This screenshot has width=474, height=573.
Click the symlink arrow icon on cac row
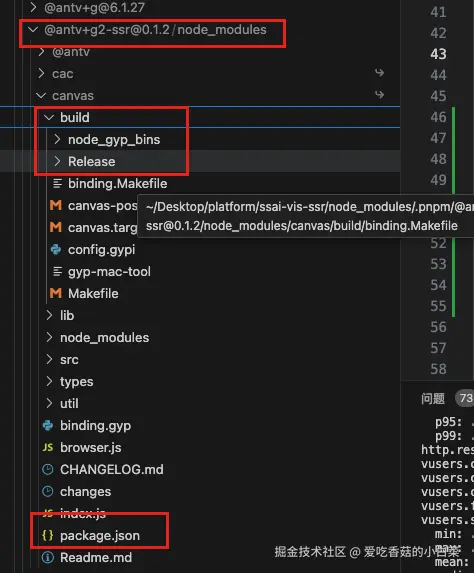pos(379,73)
